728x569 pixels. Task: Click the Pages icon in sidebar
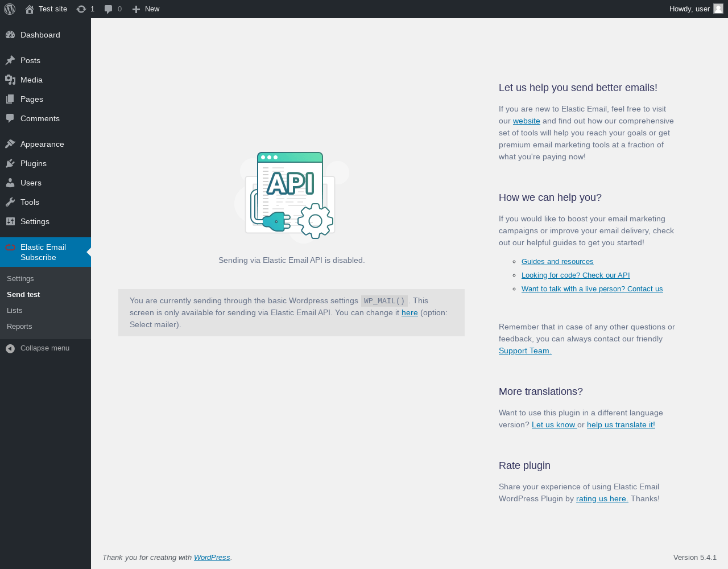pyautogui.click(x=10, y=99)
